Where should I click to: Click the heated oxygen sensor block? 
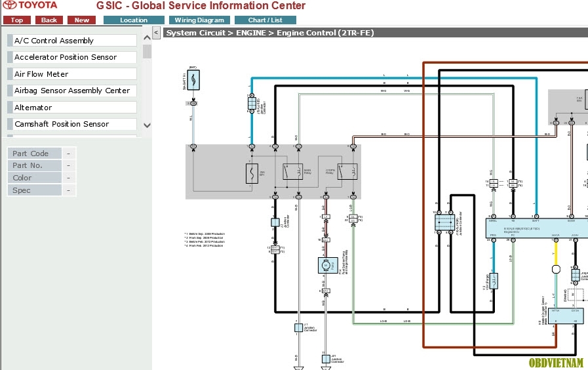[x=566, y=316]
